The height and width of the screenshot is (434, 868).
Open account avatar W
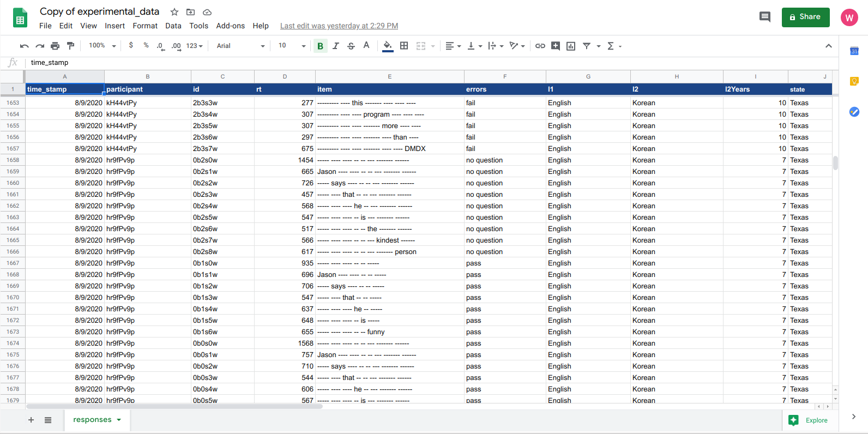coord(849,17)
